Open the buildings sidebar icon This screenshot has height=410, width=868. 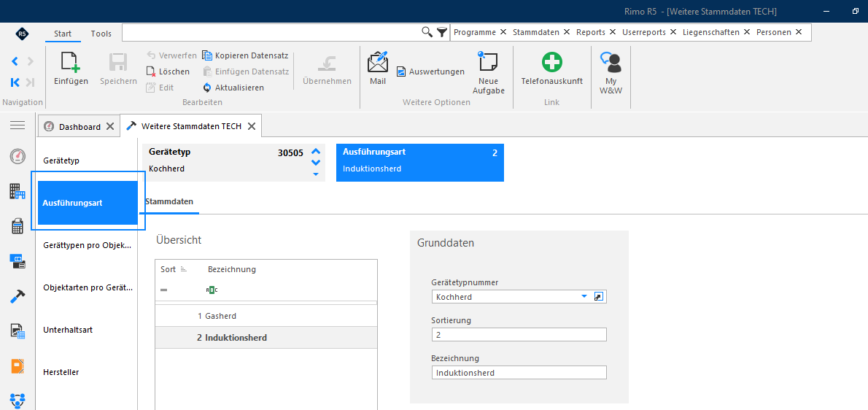(18, 191)
